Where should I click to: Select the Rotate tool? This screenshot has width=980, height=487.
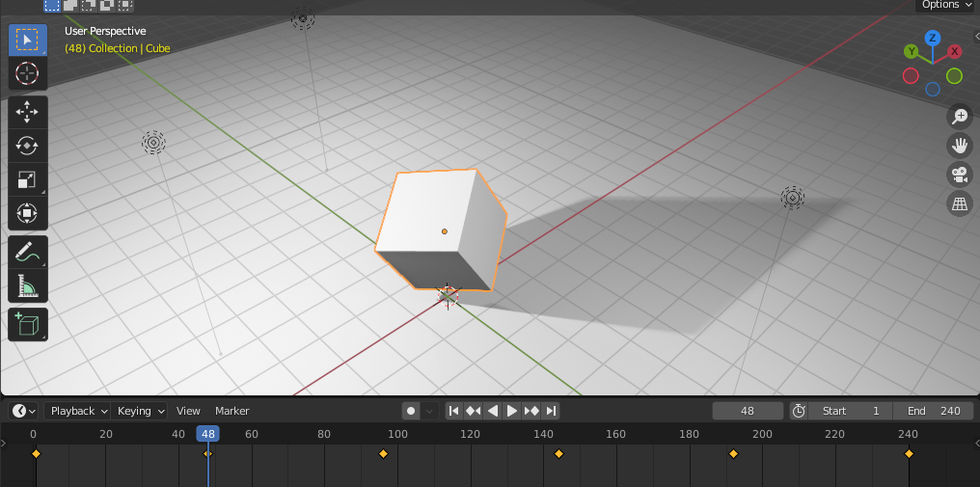point(28,146)
